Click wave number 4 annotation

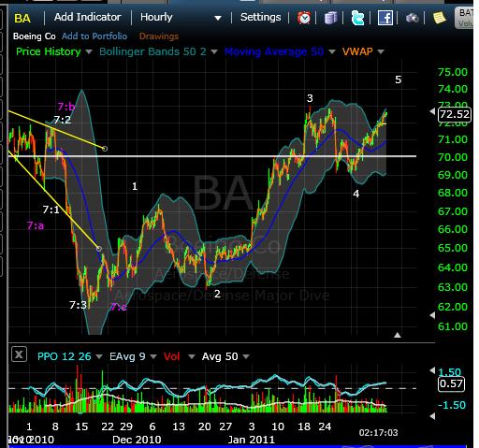pos(356,194)
